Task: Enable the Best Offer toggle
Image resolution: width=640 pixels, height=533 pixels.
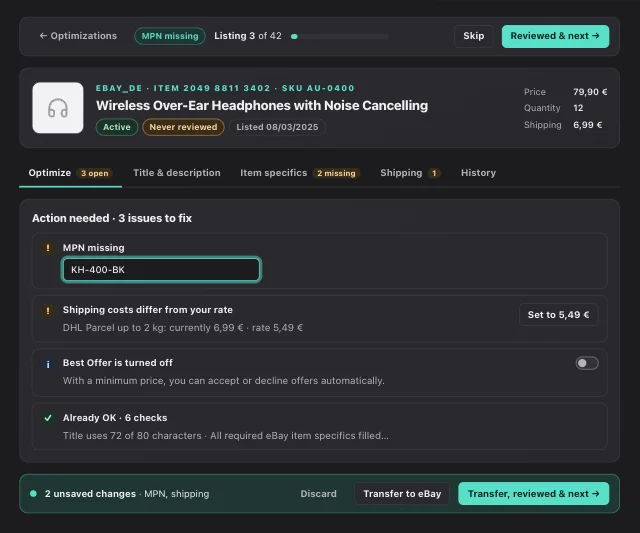Action: [x=587, y=363]
